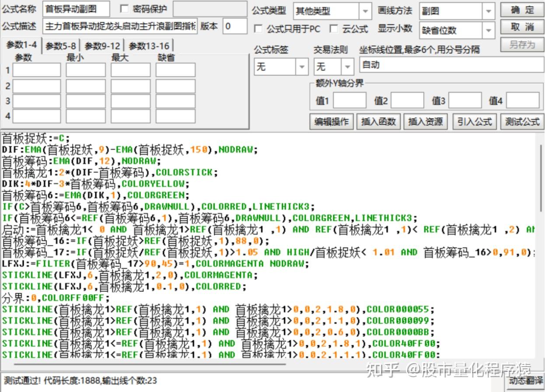Click parameter row 1 name field
Image resolution: width=545 pixels, height=392 pixels.
pyautogui.click(x=37, y=70)
